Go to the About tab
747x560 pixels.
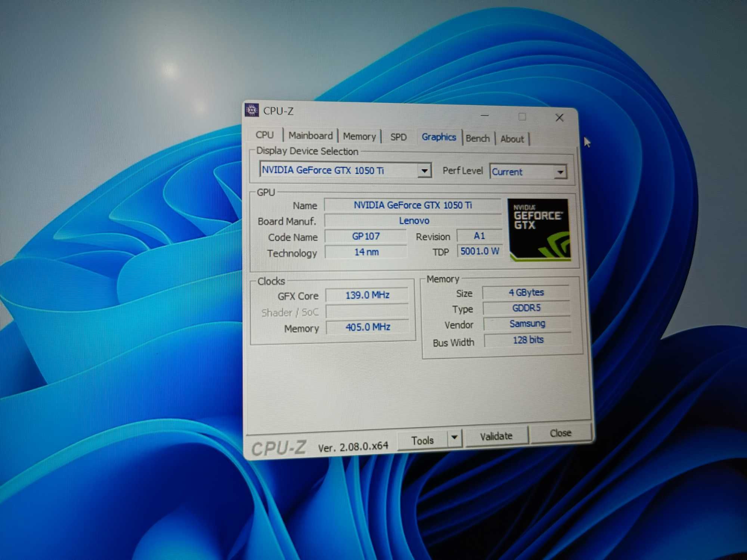click(x=512, y=139)
